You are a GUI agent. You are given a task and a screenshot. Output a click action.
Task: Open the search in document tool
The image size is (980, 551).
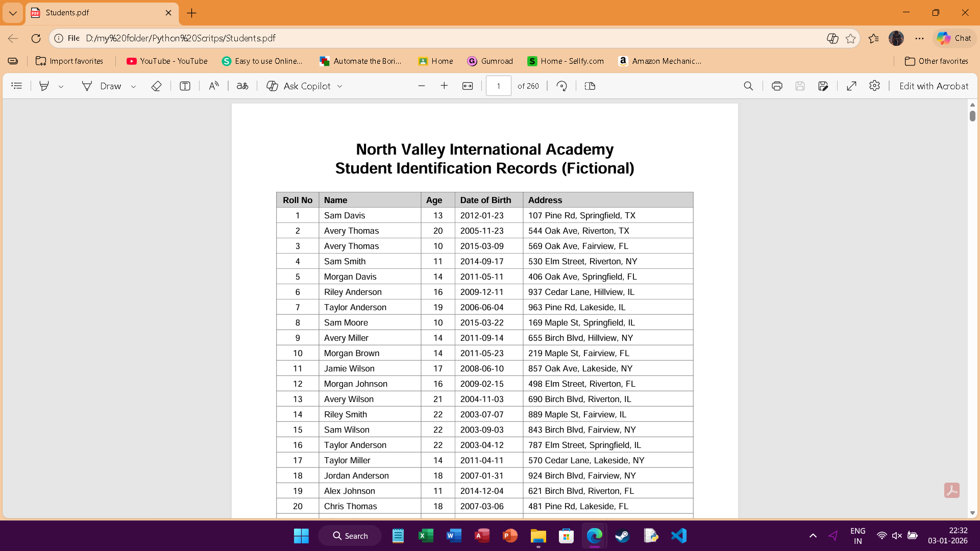coord(748,86)
